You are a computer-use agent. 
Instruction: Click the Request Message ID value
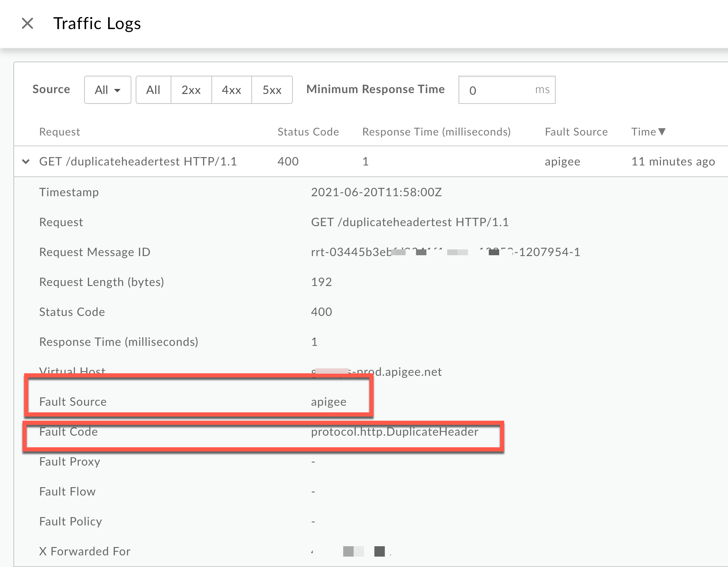click(445, 252)
